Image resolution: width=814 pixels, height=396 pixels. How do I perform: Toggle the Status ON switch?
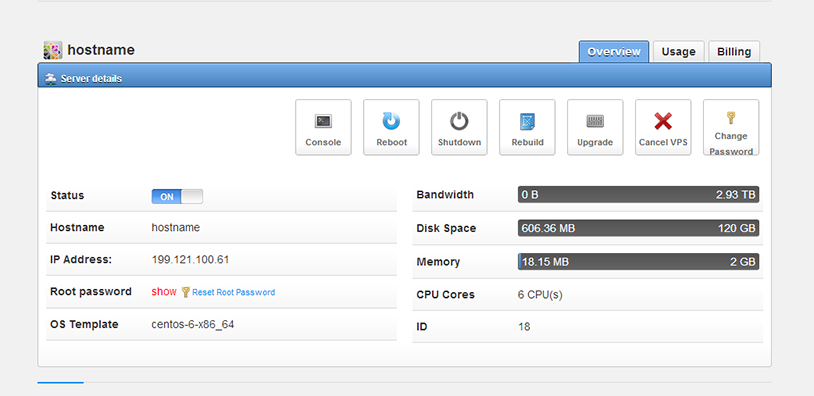(x=177, y=197)
